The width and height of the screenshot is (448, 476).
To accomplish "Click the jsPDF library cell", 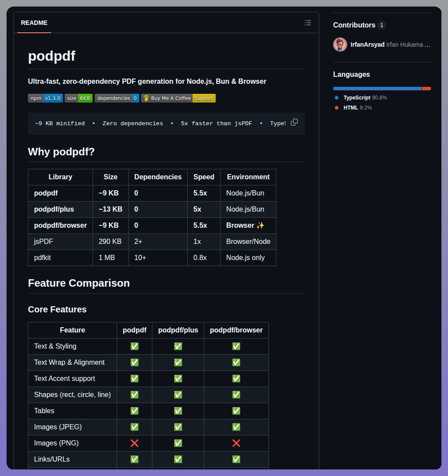I will [x=60, y=241].
